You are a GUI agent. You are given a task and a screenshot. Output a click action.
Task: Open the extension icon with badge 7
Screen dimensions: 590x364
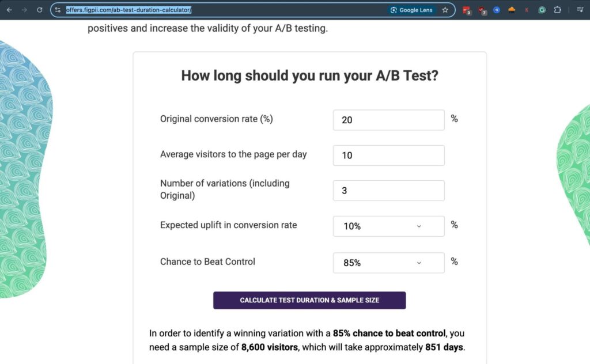(x=482, y=10)
